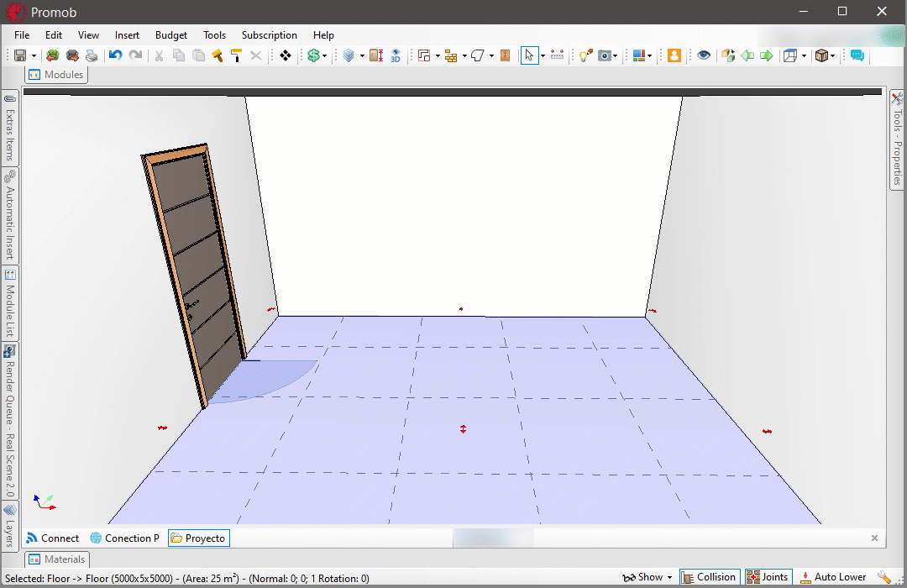Delete selection with the X icon

pos(255,55)
